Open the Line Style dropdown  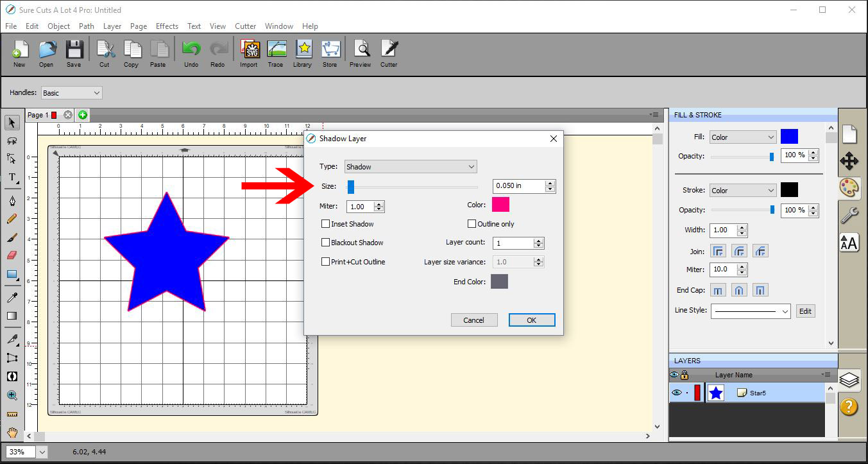751,311
